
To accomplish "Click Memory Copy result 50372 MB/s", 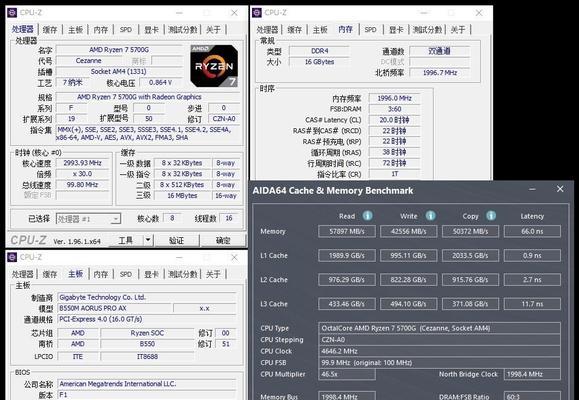I will [470, 232].
